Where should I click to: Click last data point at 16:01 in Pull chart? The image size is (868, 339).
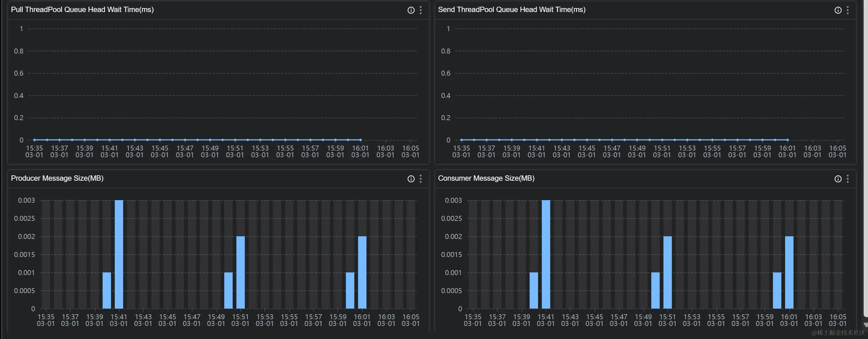click(x=360, y=140)
